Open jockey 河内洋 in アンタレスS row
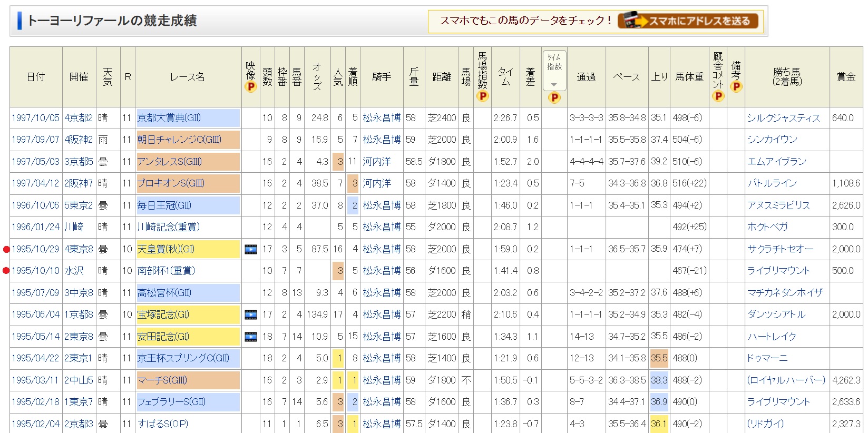Screen dimensions: 868x433 [x=377, y=162]
